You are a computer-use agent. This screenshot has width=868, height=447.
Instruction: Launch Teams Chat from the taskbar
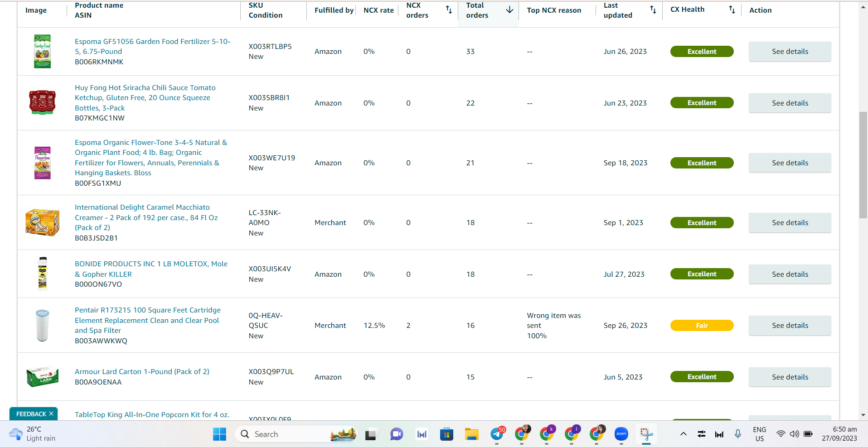pyautogui.click(x=397, y=434)
